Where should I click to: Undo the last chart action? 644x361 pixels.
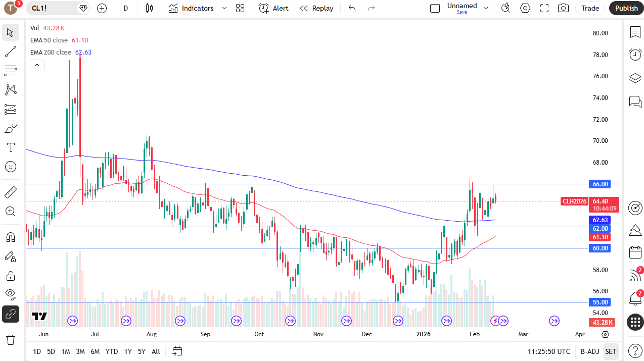pyautogui.click(x=352, y=8)
